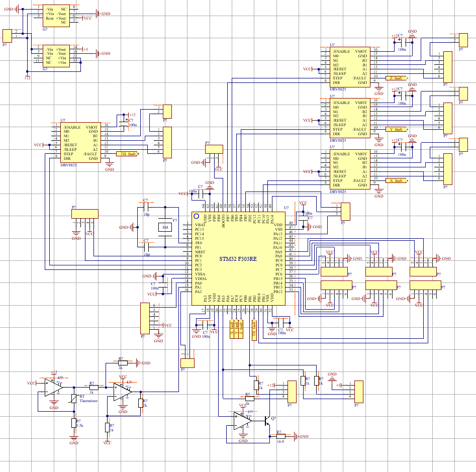Click the horizontal TH fault port near left DRV8825
476x472 pixels.
click(x=128, y=154)
